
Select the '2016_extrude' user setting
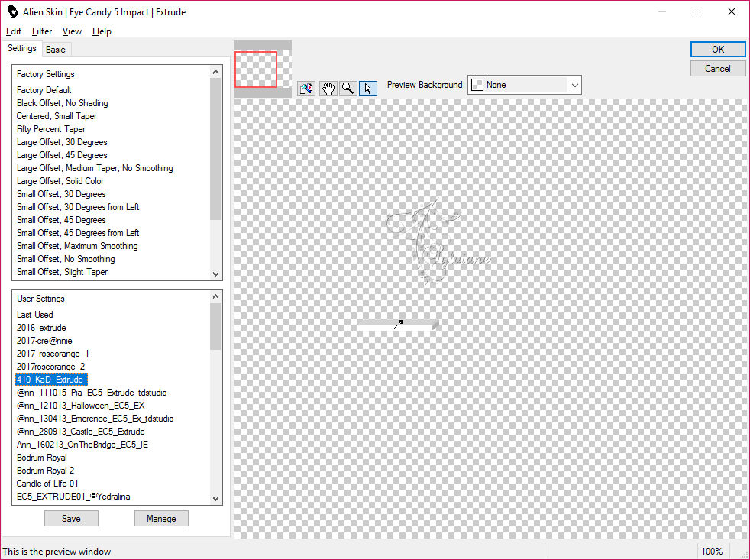click(41, 328)
